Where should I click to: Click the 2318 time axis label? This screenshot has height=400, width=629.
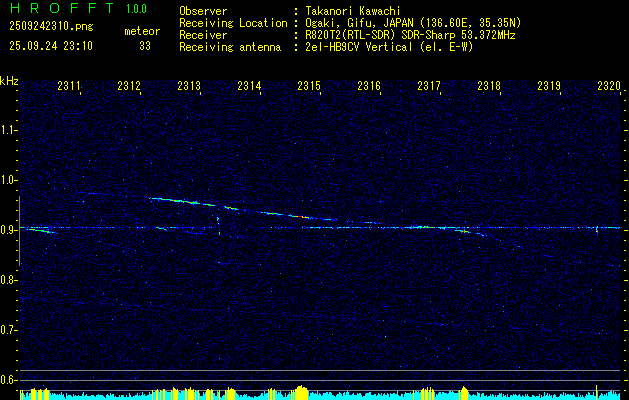489,86
